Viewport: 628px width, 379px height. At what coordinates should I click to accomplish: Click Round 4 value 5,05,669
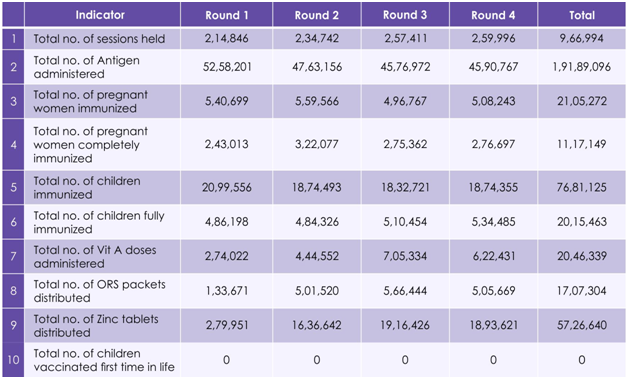[x=493, y=291]
